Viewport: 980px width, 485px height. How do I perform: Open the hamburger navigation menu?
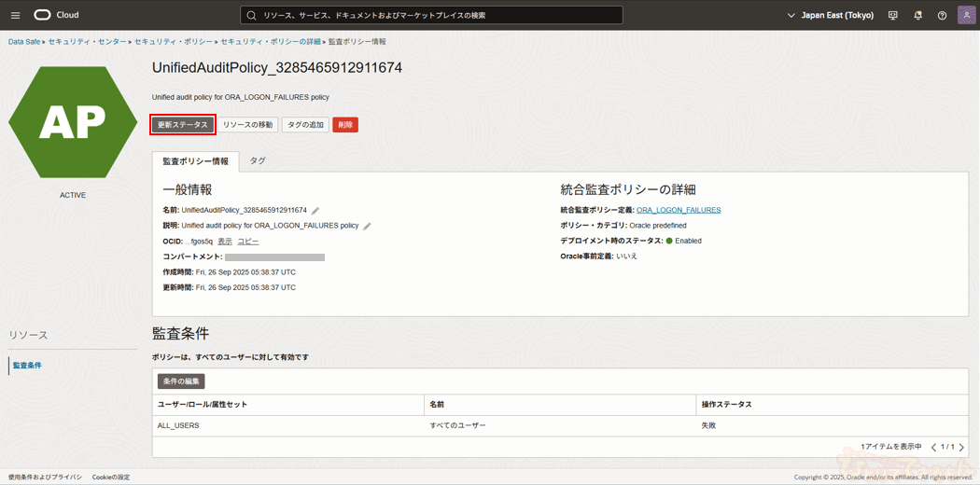[15, 15]
